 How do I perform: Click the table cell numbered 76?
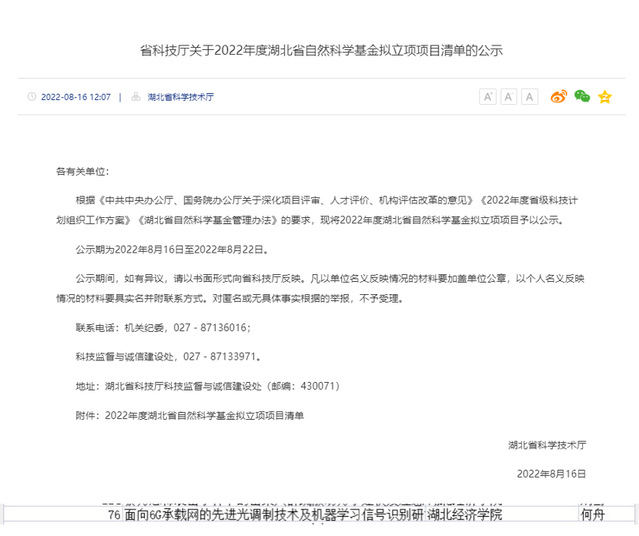coord(114,515)
